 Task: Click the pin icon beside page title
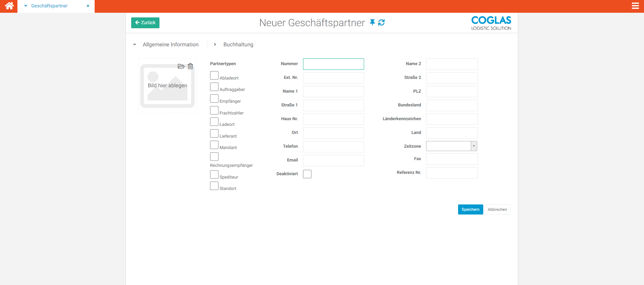(x=372, y=22)
